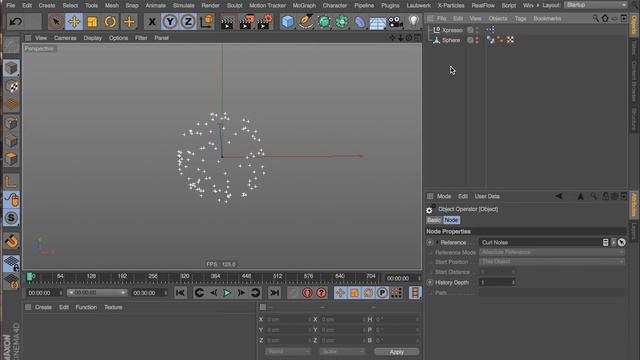Open the File menu
Screen dimensions: 640x360
point(11,5)
